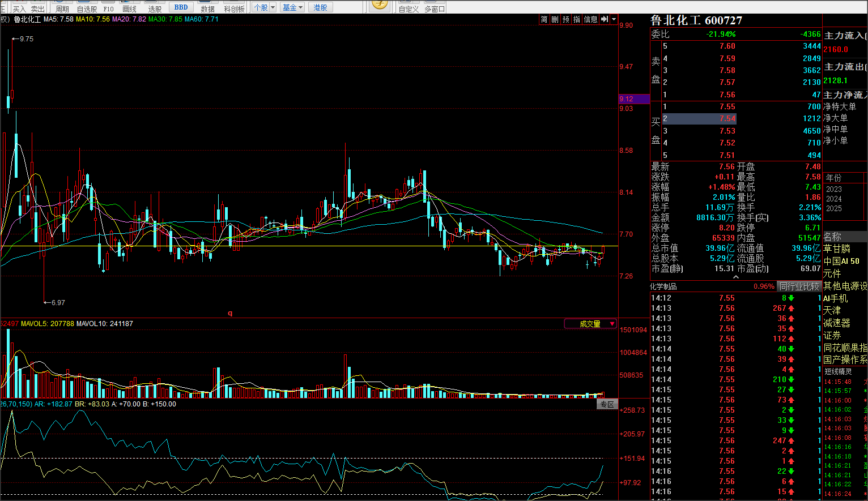Open the 科创板 board
This screenshot has width=868, height=501.
coord(235,8)
